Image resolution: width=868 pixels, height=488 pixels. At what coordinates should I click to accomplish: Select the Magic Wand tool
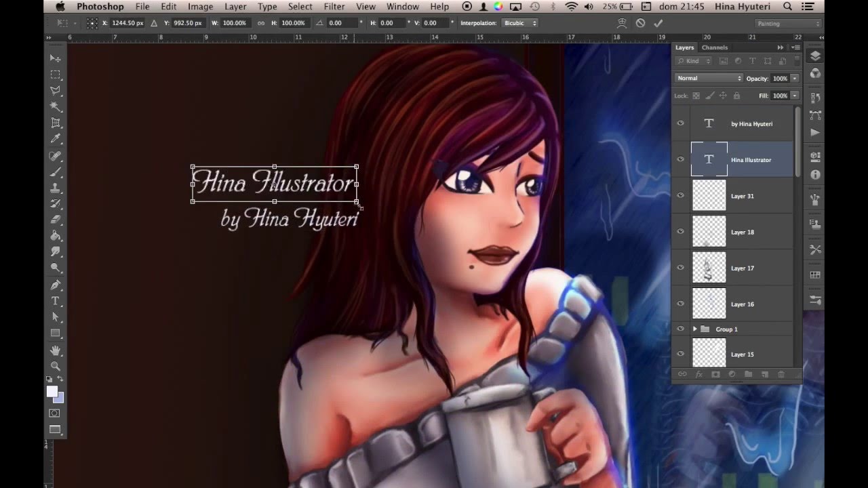[56, 107]
